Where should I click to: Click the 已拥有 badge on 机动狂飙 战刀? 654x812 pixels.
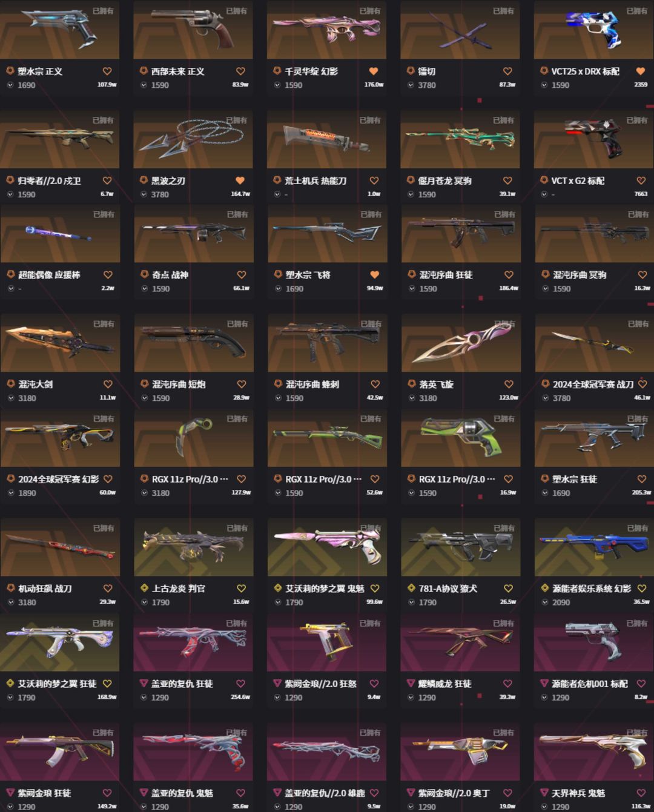click(x=104, y=528)
